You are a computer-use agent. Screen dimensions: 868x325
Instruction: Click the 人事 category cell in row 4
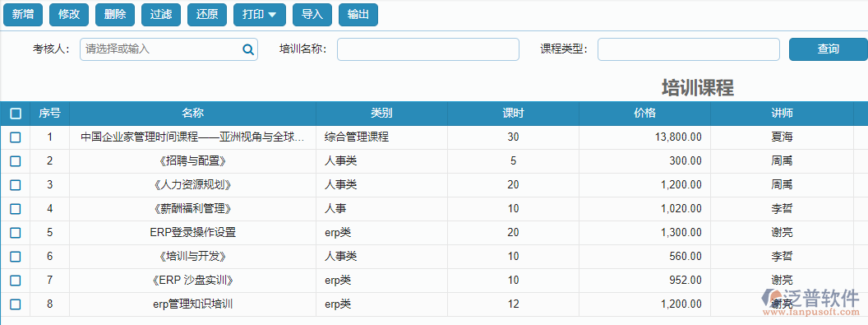(381, 209)
